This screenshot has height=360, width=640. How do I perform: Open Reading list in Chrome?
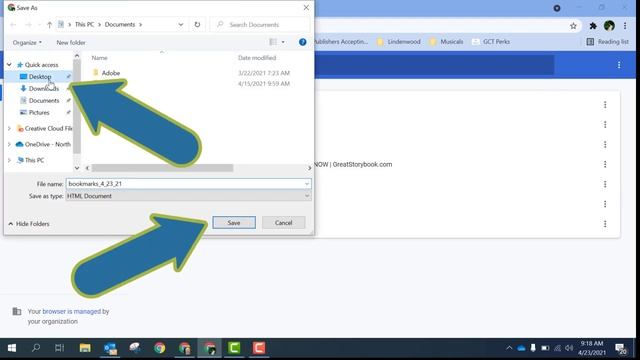point(607,42)
